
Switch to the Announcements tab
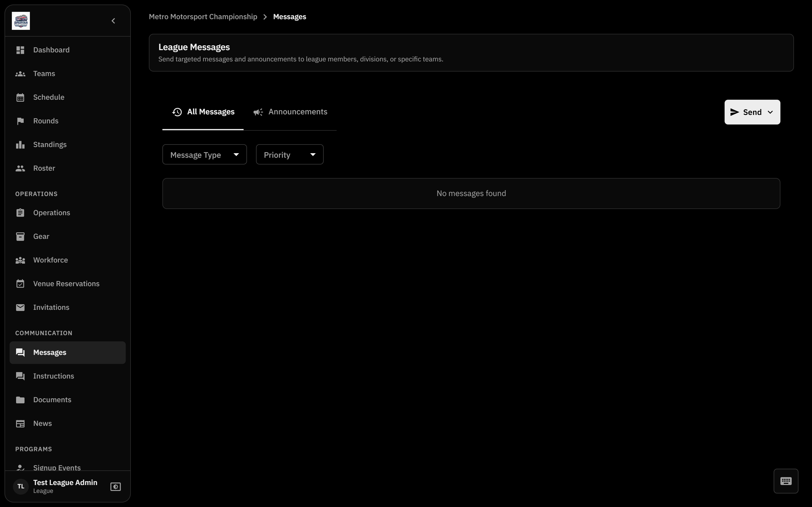pos(290,112)
